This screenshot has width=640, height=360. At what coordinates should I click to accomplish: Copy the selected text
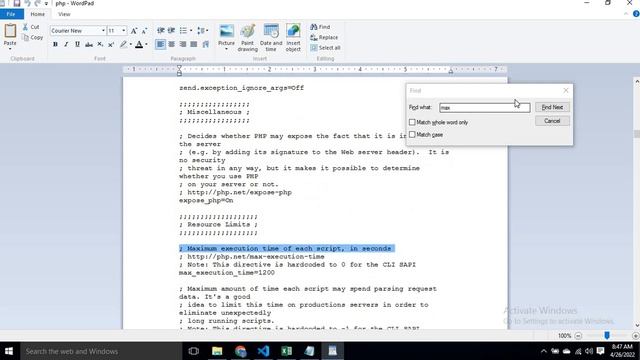[33, 38]
